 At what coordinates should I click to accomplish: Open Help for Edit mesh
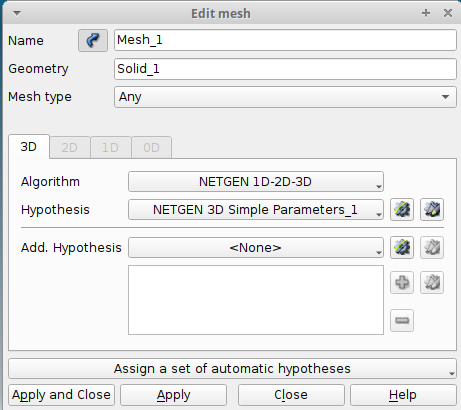[403, 395]
